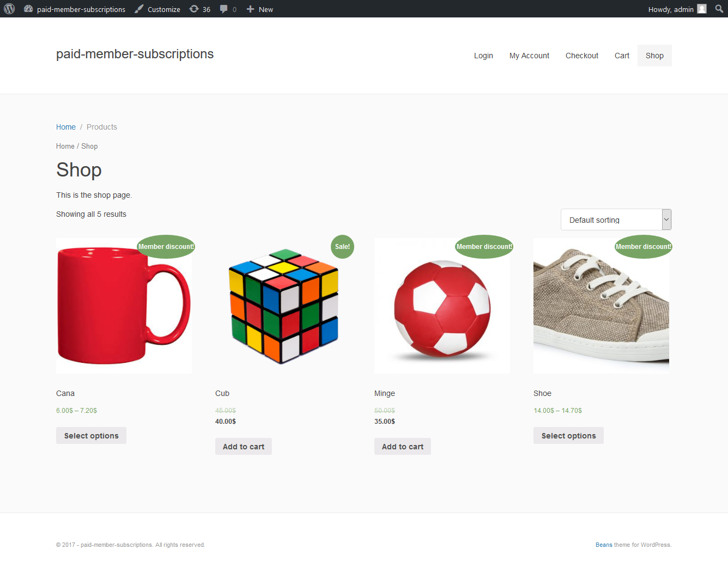This screenshot has width=728, height=579.
Task: Click the admin user avatar
Action: pos(702,9)
